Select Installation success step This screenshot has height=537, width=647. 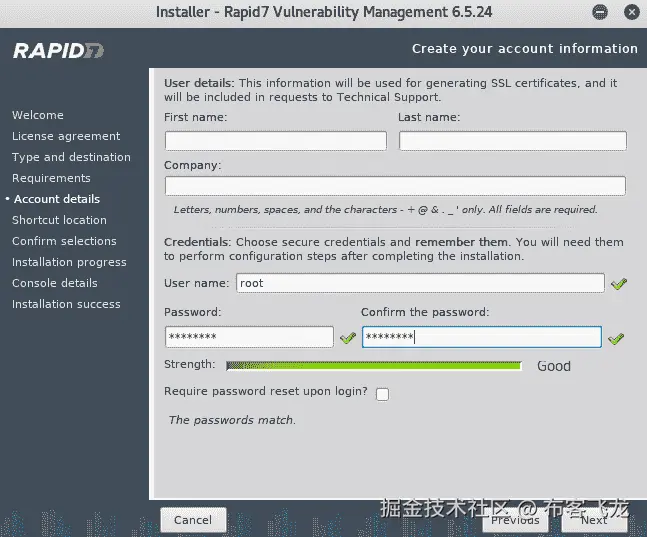(66, 304)
